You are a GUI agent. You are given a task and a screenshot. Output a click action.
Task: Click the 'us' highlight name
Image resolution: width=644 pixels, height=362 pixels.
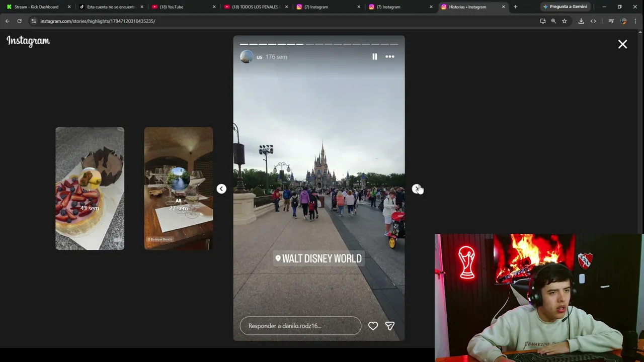tap(259, 57)
